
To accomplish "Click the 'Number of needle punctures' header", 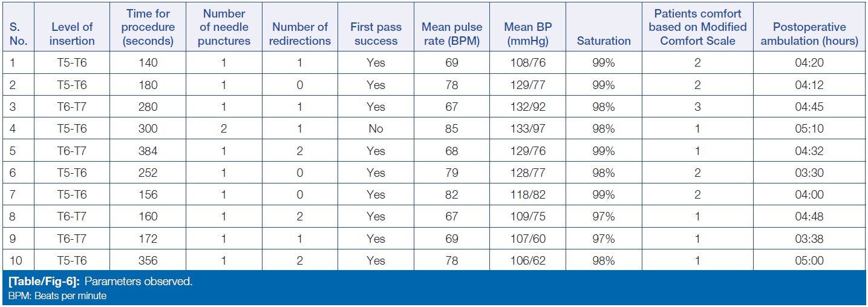I will pyautogui.click(x=224, y=27).
